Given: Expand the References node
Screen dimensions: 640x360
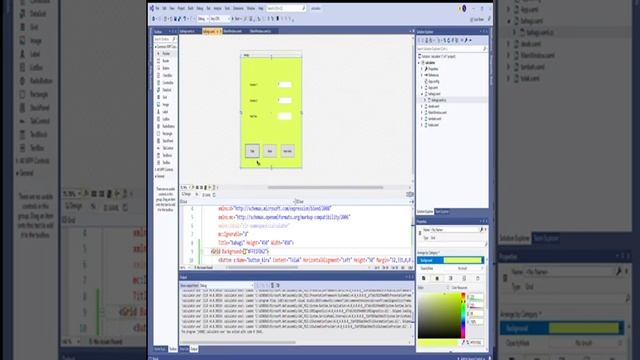Looking at the screenshot, I should [x=422, y=75].
